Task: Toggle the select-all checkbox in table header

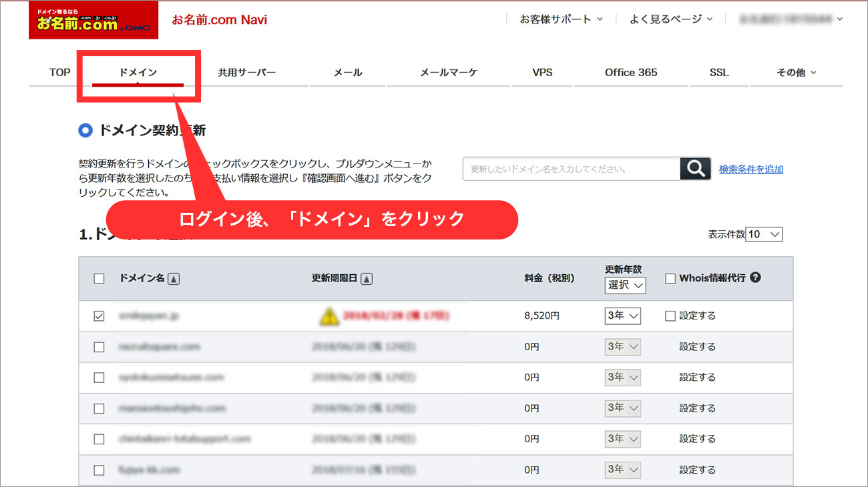Action: (x=99, y=279)
